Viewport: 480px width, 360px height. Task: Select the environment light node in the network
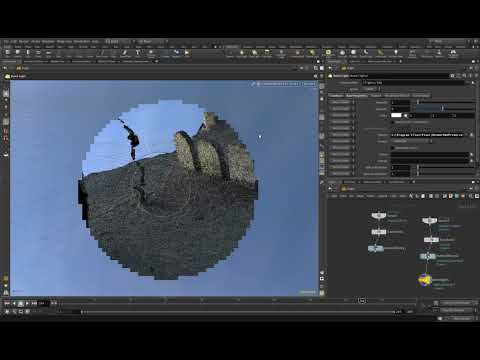point(425,280)
